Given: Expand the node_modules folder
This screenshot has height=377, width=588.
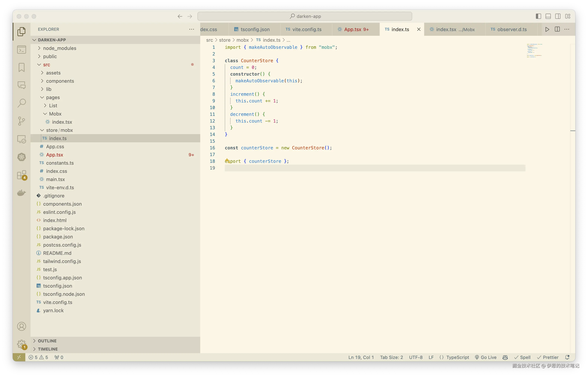Looking at the screenshot, I should (x=115, y=48).
